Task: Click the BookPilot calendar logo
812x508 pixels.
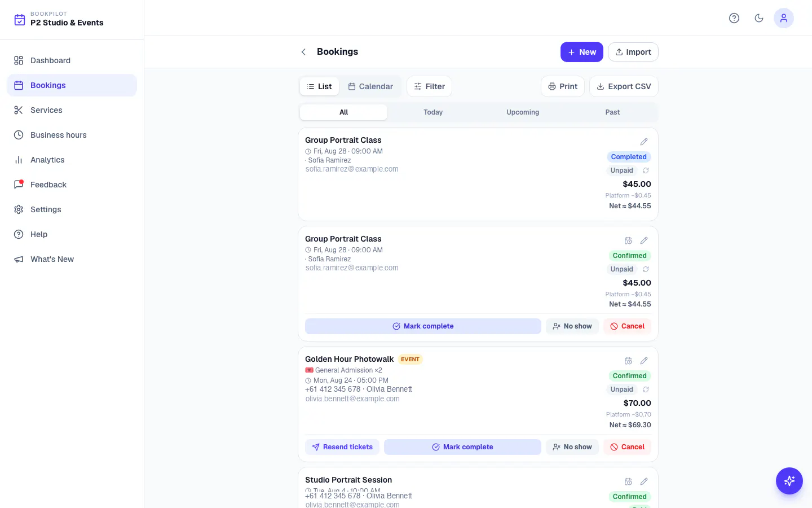Action: tap(20, 20)
